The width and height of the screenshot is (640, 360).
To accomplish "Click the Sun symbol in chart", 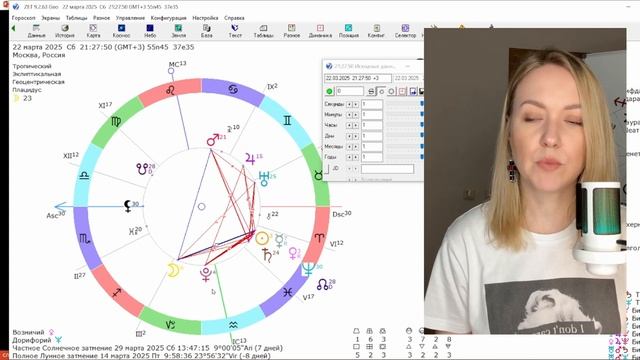I will (x=262, y=238).
